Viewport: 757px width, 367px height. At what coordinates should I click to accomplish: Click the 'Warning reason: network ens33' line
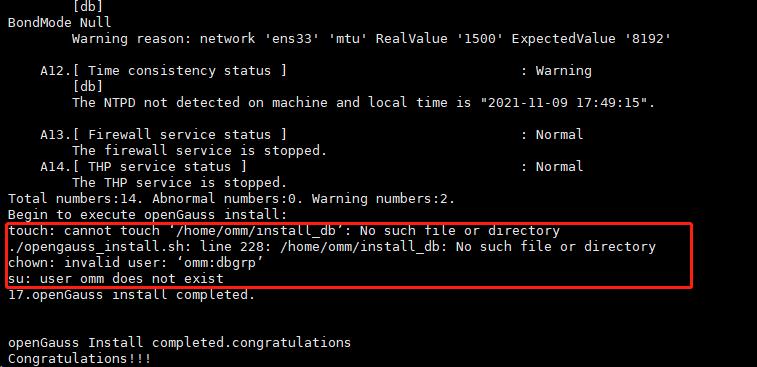(x=372, y=39)
